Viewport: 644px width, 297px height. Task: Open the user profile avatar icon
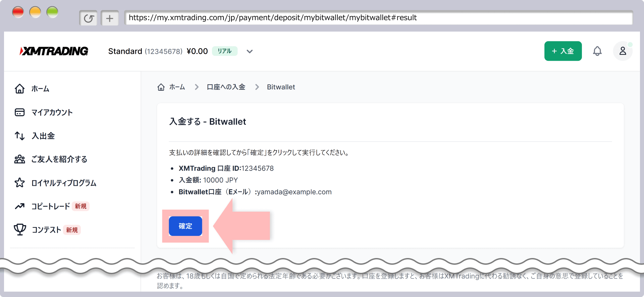click(x=623, y=51)
